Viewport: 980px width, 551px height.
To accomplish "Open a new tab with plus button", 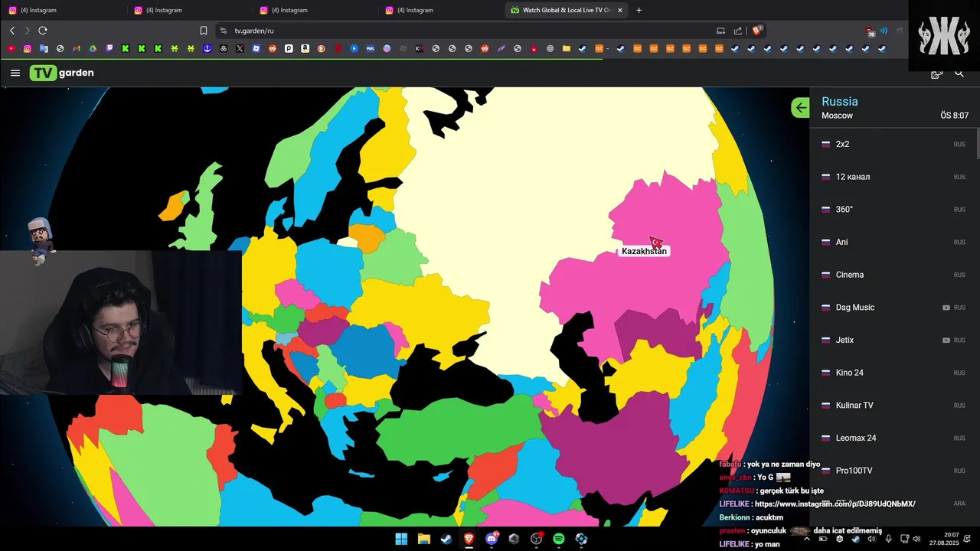I will coord(639,10).
